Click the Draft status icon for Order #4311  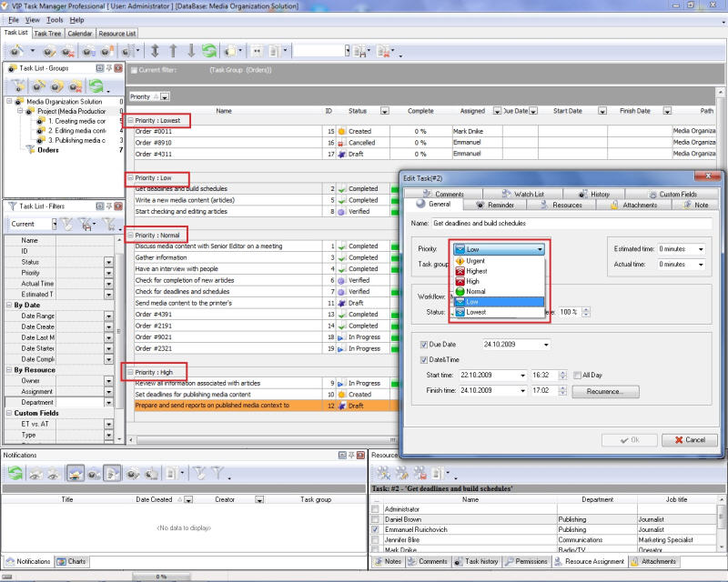click(342, 154)
